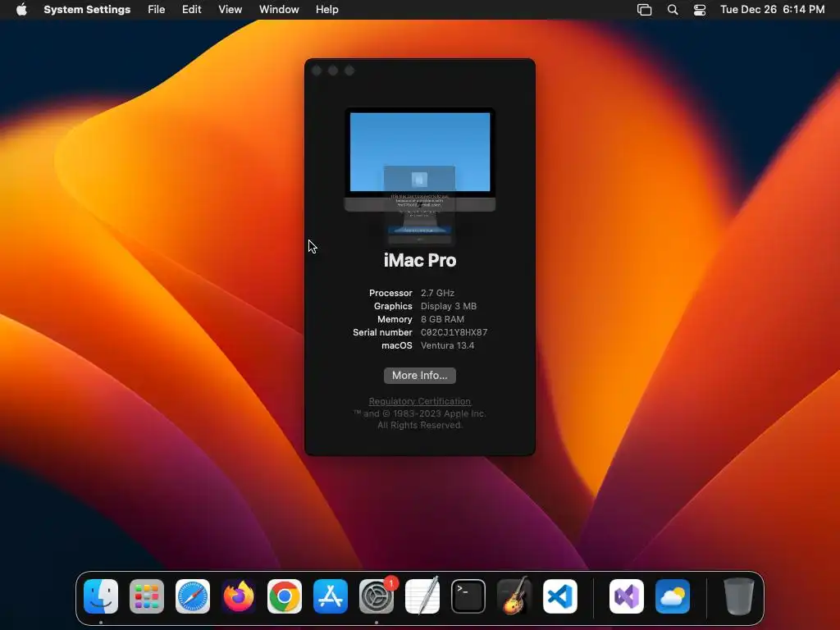
Task: Open Stage Manager windows icon in menu bar
Action: [645, 10]
